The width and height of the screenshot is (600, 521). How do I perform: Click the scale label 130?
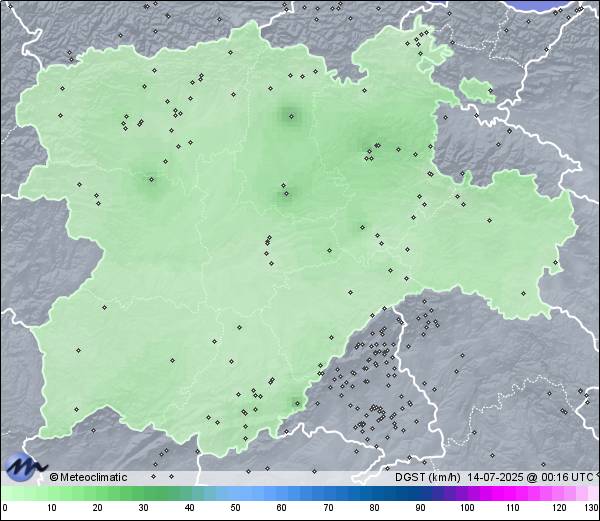(x=592, y=508)
